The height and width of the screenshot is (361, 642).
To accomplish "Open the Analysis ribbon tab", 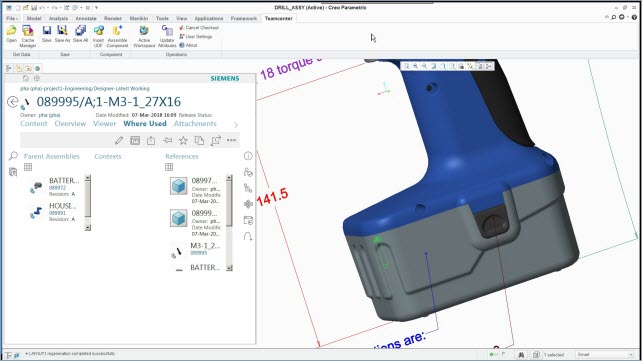I will tap(59, 18).
